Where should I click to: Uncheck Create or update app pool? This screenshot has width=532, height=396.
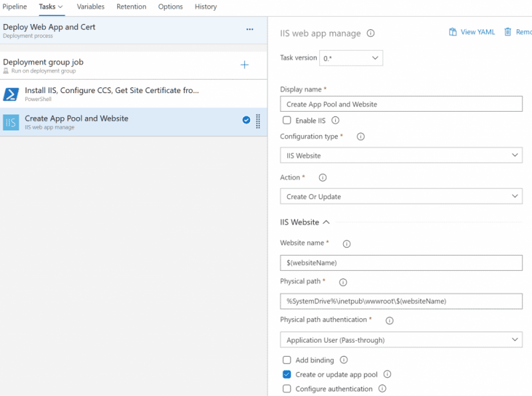pos(287,374)
